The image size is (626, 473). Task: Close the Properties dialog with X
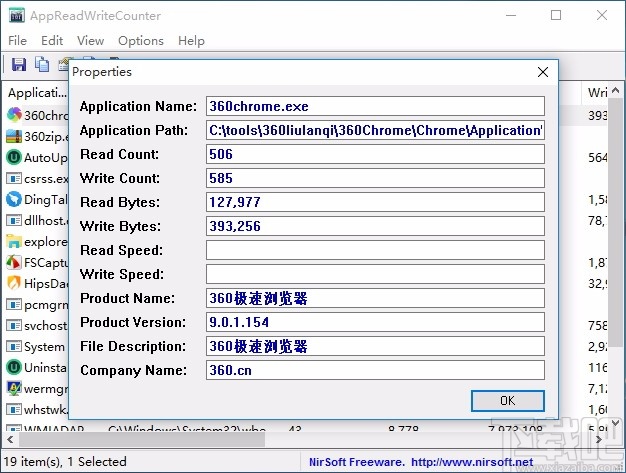pyautogui.click(x=543, y=72)
